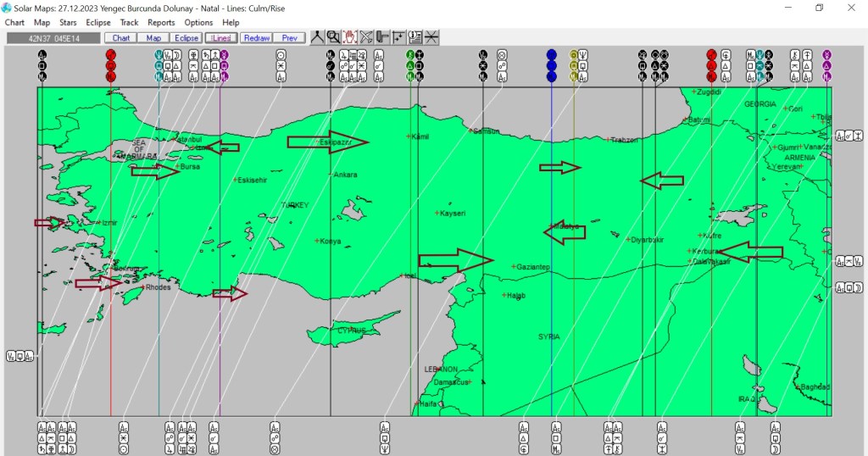Click the blue planet marker stack above map
868x456 pixels.
(552, 65)
